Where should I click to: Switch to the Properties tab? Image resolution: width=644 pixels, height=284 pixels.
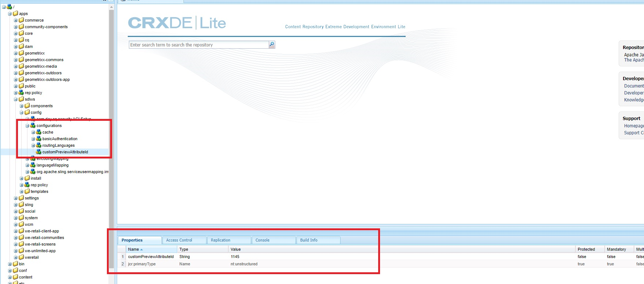click(x=139, y=240)
